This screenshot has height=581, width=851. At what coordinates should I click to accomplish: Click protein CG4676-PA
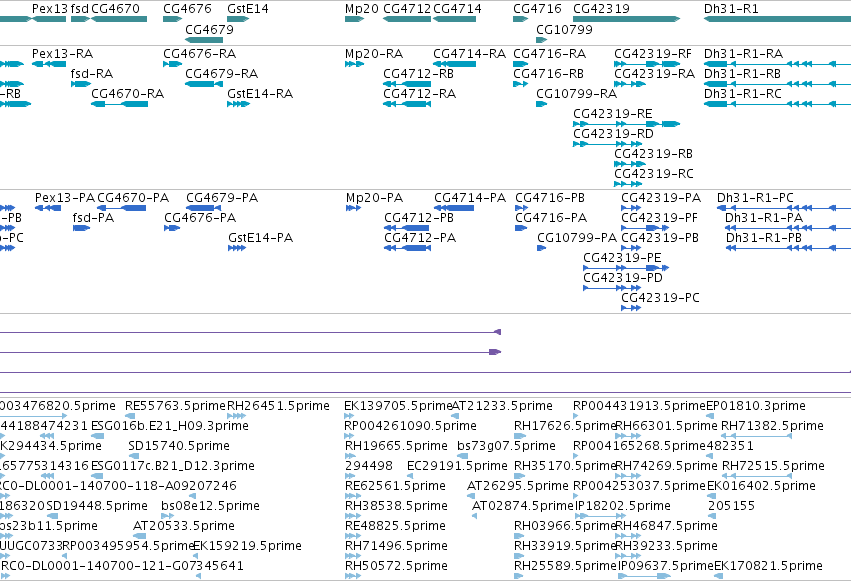point(172,228)
